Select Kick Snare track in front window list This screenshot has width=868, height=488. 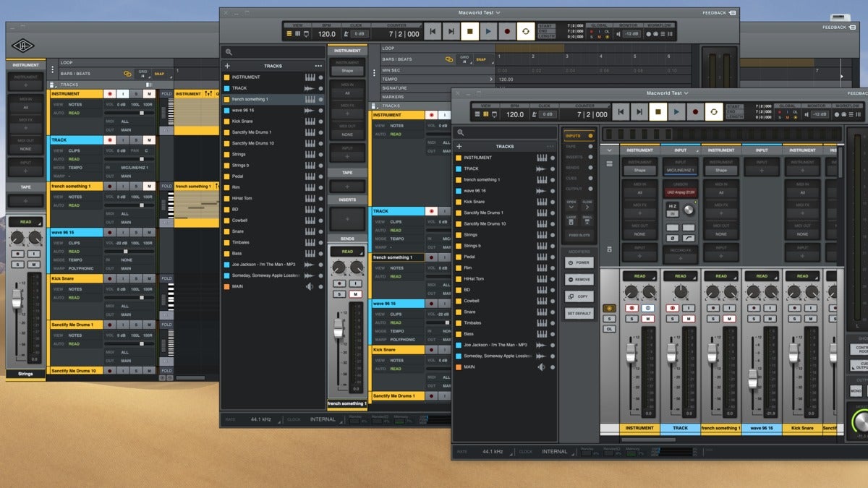coord(504,202)
